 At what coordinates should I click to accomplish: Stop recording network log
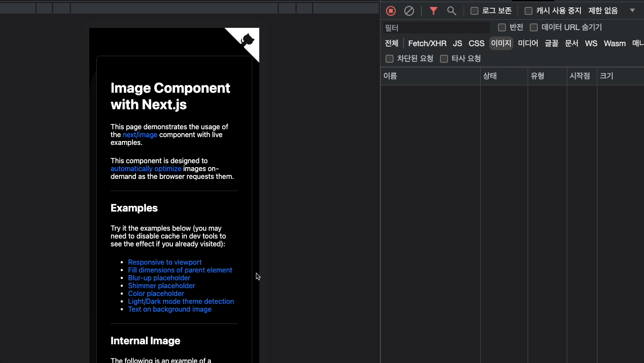pos(391,11)
